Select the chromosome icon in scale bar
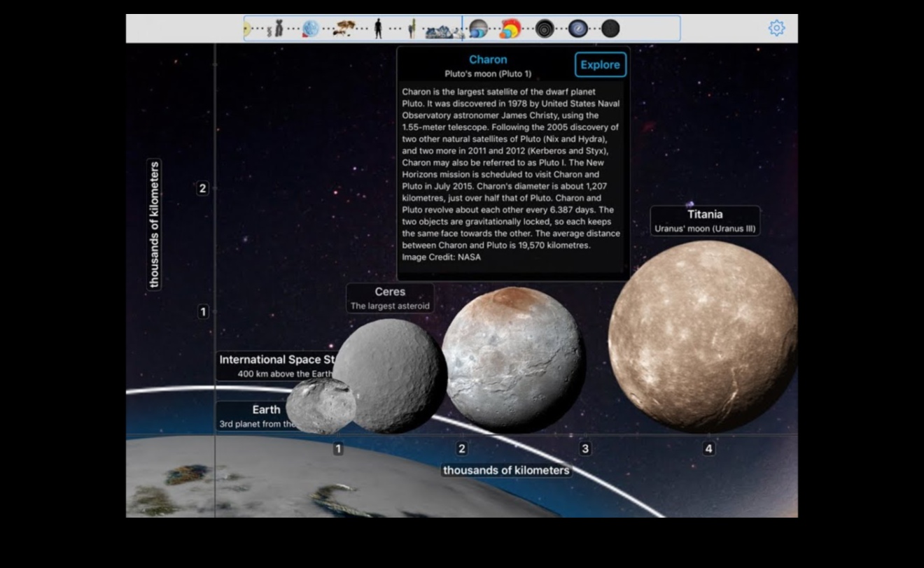The width and height of the screenshot is (924, 568). click(x=279, y=29)
